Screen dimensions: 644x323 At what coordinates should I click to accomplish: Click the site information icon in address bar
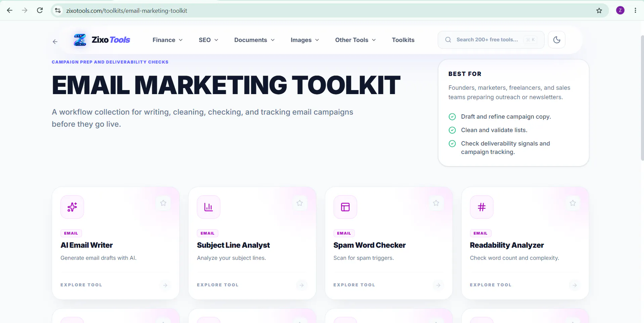point(58,10)
